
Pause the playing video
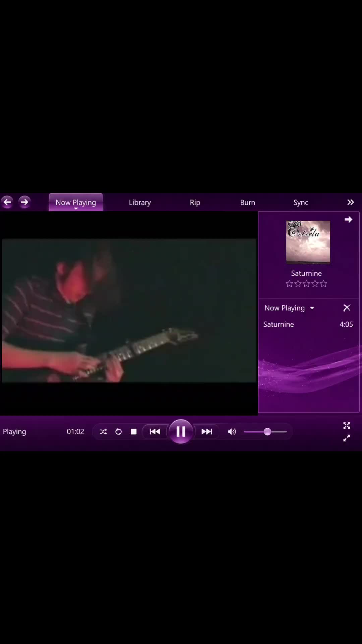(181, 431)
